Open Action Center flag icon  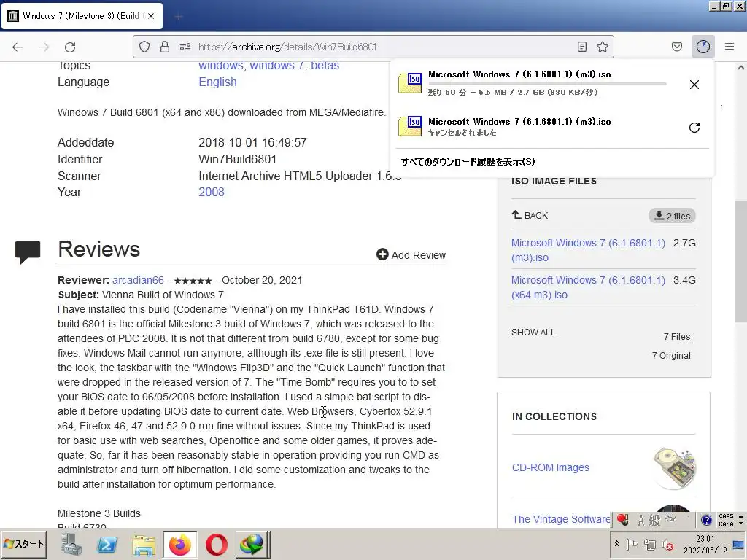pos(632,544)
